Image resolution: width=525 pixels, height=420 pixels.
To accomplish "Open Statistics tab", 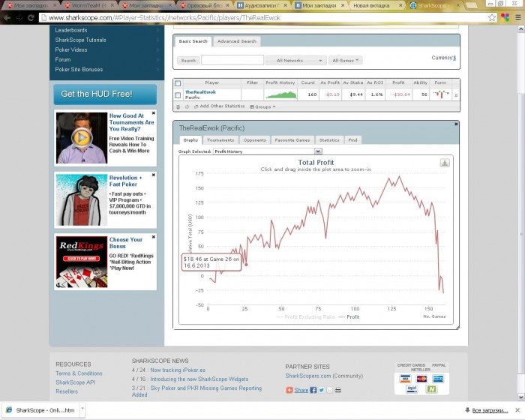I will 329,140.
